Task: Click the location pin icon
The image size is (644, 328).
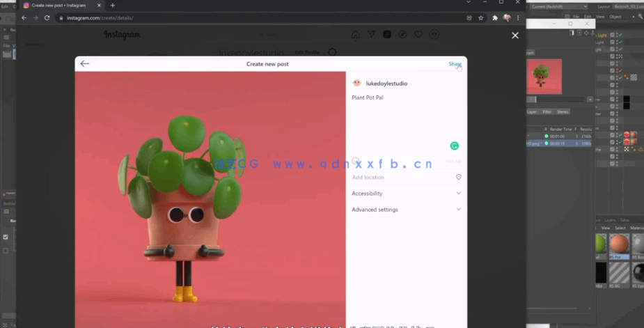Action: [x=458, y=177]
